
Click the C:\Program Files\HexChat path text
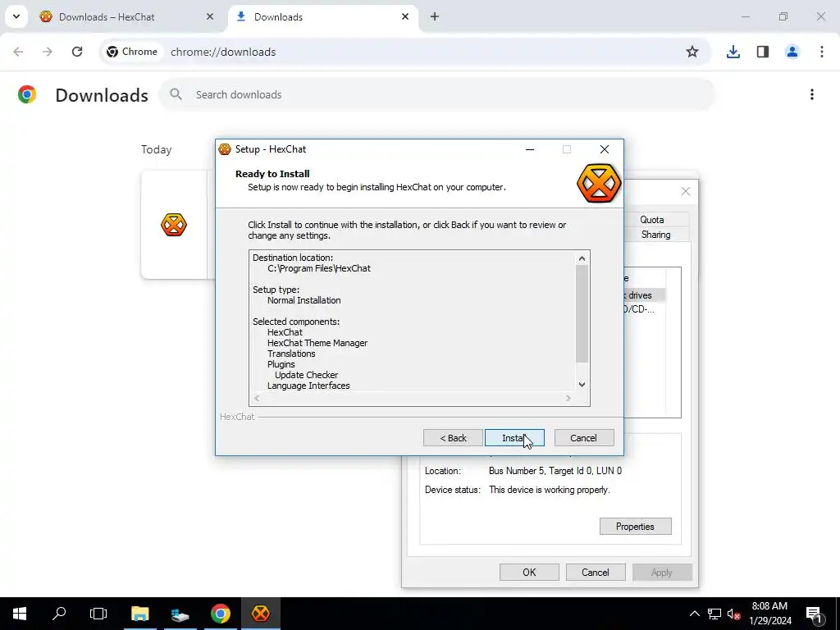[319, 268]
